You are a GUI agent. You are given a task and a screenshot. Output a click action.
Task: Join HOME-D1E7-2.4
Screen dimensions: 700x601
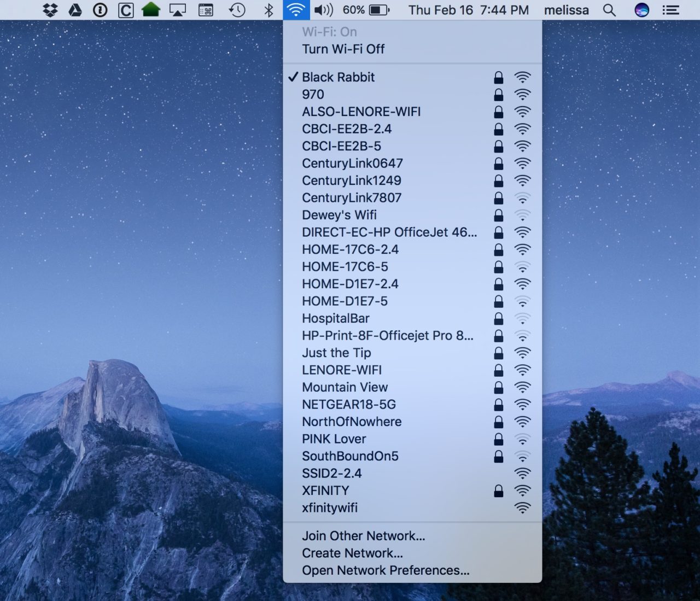(x=412, y=284)
